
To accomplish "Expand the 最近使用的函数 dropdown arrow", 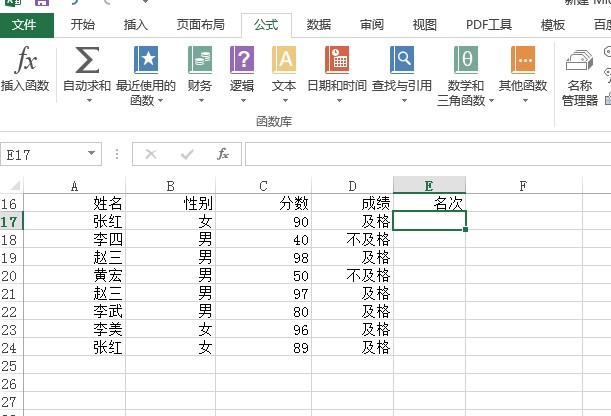I will pos(160,100).
